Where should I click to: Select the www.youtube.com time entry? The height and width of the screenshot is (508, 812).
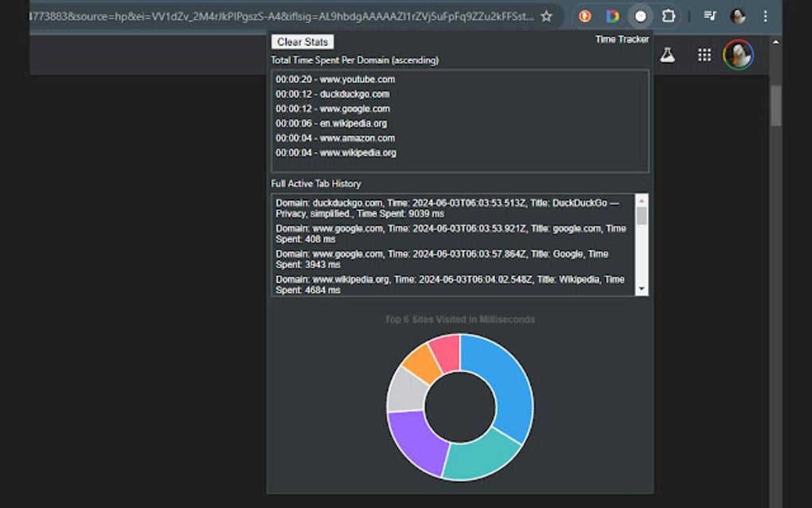click(x=336, y=79)
